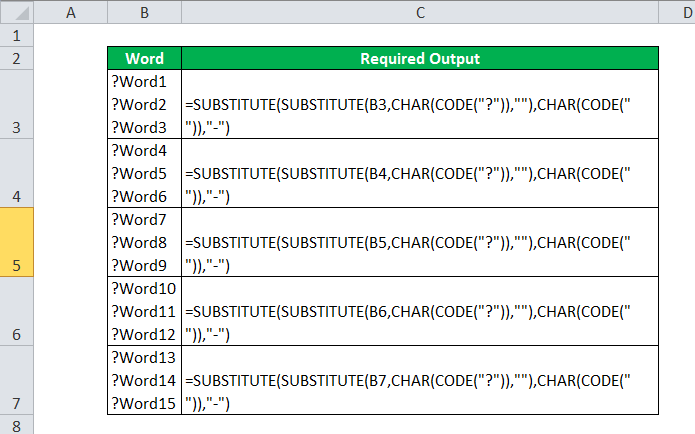Select column B header

pyautogui.click(x=144, y=12)
